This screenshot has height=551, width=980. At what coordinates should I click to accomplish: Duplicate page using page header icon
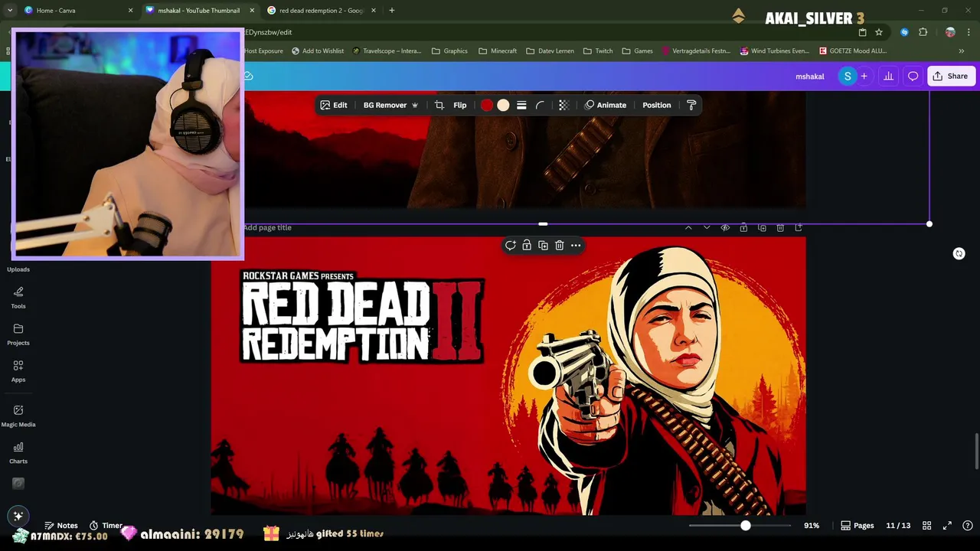762,227
